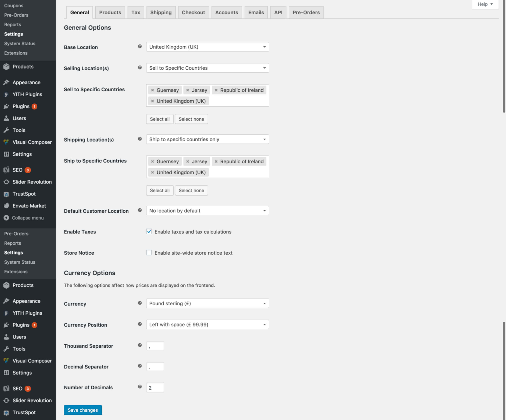
Task: Enable site-wide store notice text checkbox
Action: [x=149, y=253]
